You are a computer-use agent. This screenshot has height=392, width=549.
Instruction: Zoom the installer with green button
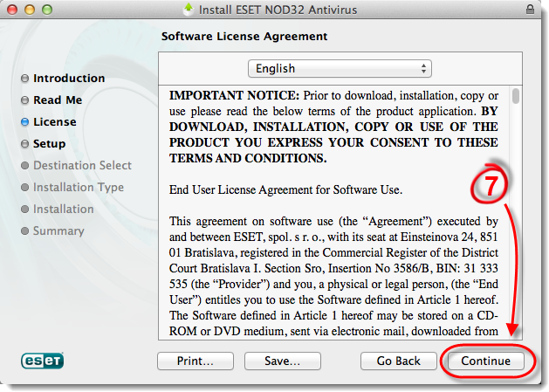coord(47,10)
